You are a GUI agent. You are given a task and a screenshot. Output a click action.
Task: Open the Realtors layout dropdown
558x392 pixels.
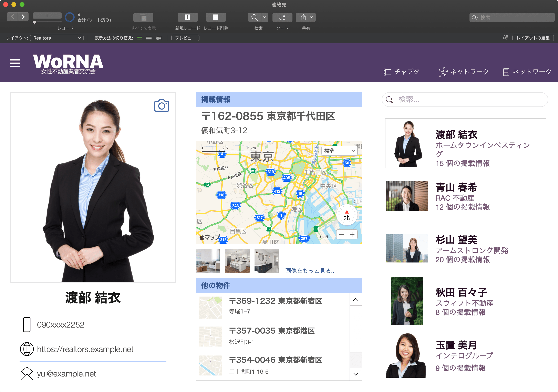point(57,38)
